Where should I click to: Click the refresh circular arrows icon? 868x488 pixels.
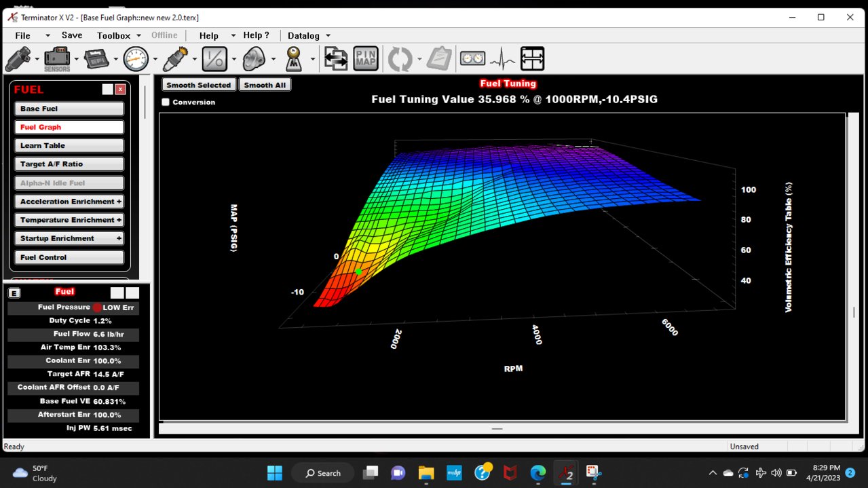click(400, 59)
